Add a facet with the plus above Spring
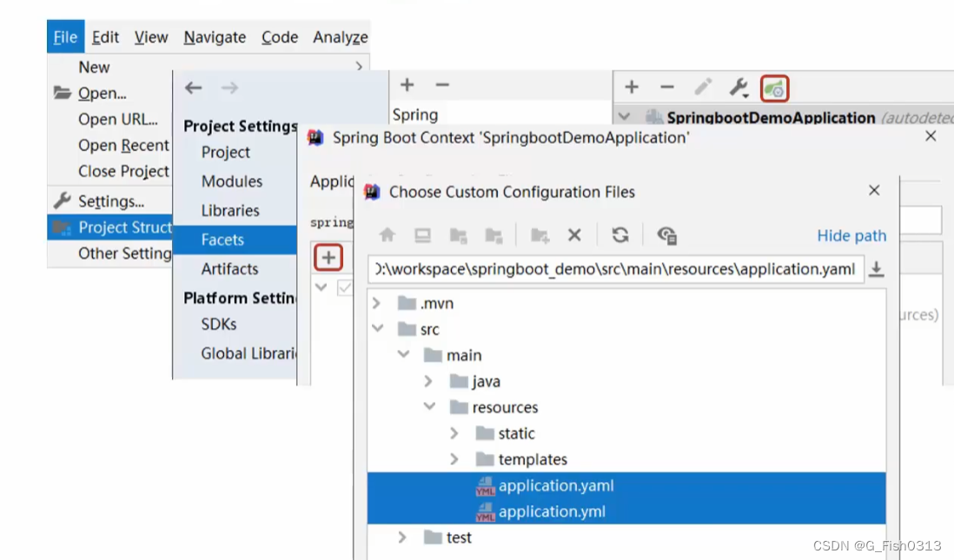The height and width of the screenshot is (560, 954). [407, 85]
